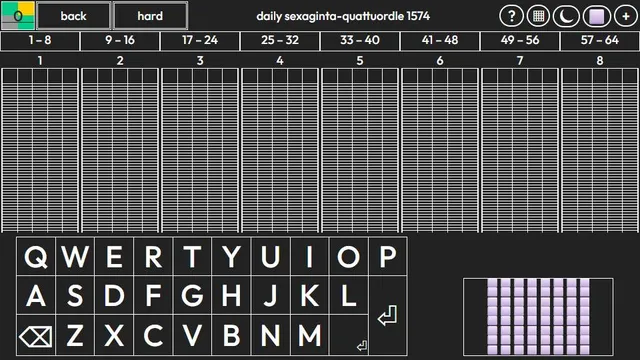The image size is (640, 360).
Task: Select the 1 – 8 boards tab
Action: coord(40,41)
